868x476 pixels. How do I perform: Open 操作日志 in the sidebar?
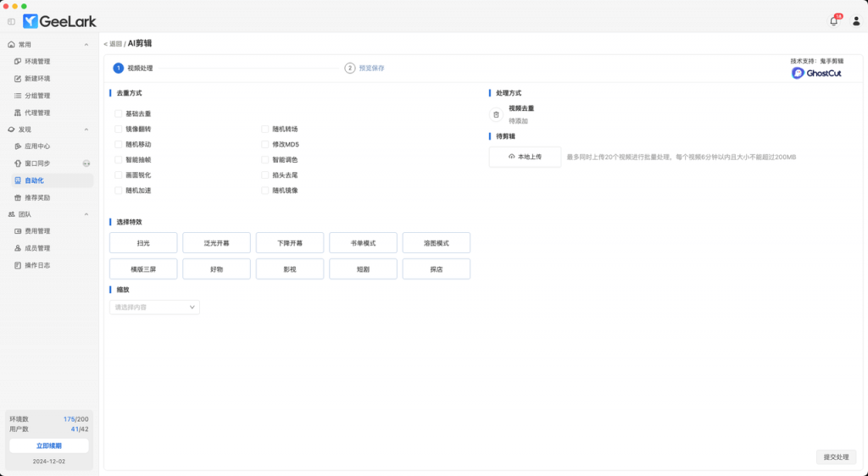coord(37,265)
